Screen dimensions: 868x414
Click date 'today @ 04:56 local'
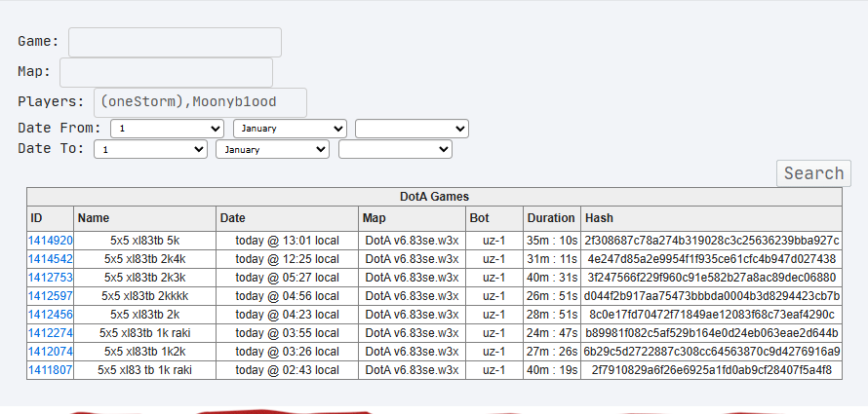tap(288, 296)
